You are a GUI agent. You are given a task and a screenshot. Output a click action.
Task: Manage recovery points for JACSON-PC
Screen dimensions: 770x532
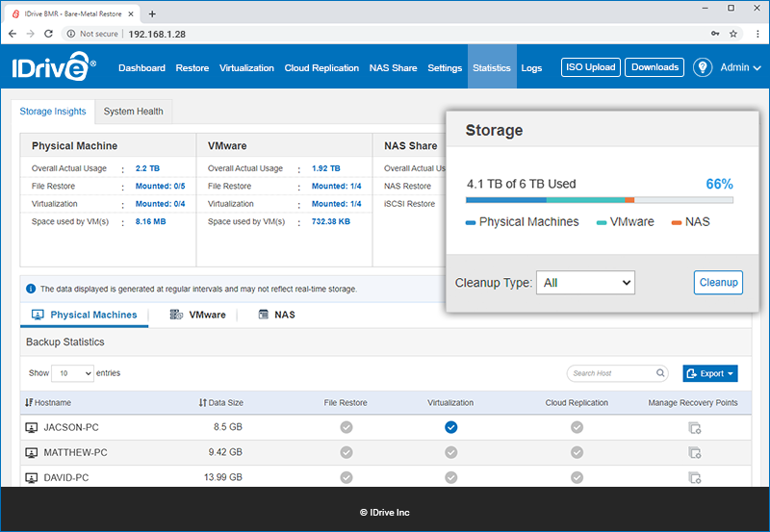click(x=695, y=428)
